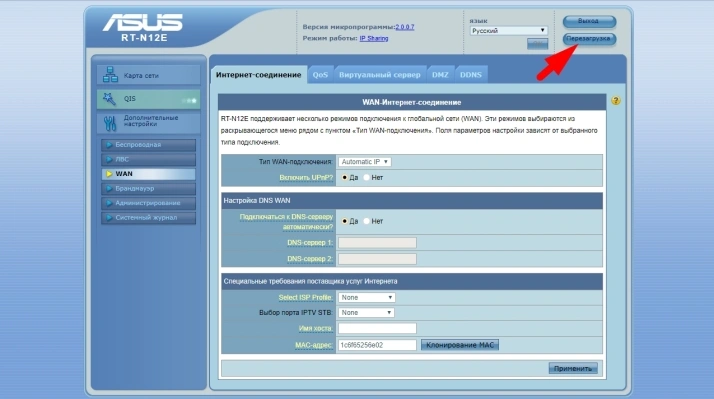Screen dimensions: 714x399
Task: Open the language dropdown showing Русский
Action: pos(508,31)
